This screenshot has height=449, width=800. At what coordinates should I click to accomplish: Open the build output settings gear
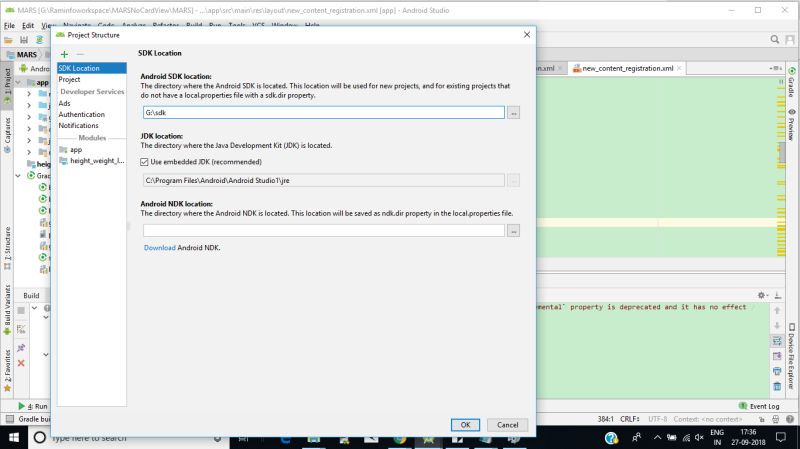pyautogui.click(x=762, y=295)
